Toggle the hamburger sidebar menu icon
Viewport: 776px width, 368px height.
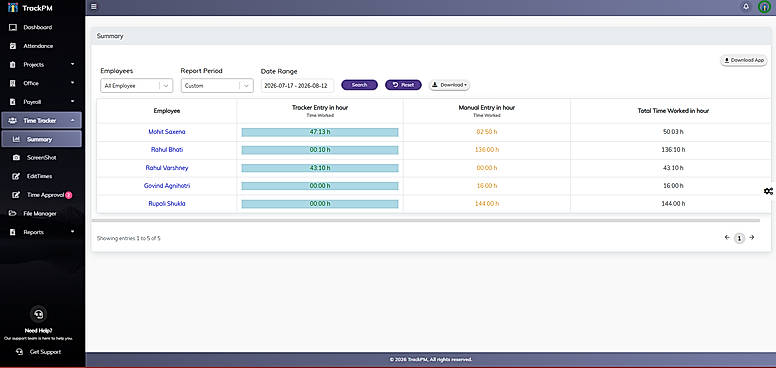[94, 7]
